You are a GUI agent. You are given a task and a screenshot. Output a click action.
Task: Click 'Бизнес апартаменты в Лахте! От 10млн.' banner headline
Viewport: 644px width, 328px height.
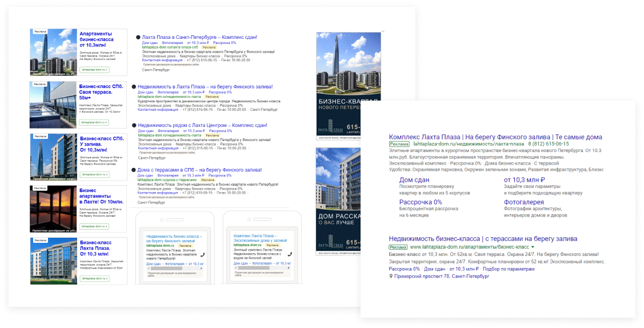(101, 196)
